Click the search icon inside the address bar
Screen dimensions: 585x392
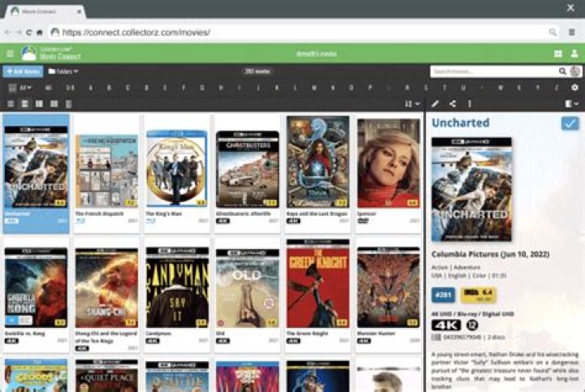click(x=552, y=32)
